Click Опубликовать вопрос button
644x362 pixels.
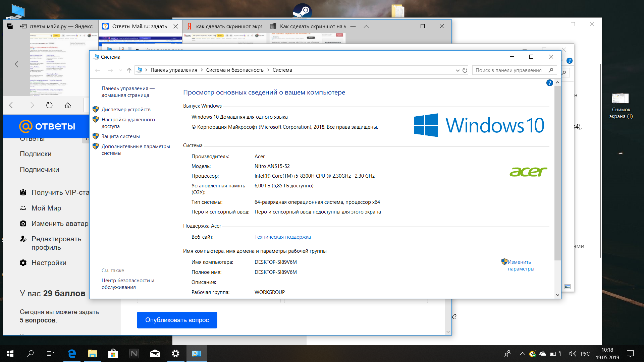point(177,320)
